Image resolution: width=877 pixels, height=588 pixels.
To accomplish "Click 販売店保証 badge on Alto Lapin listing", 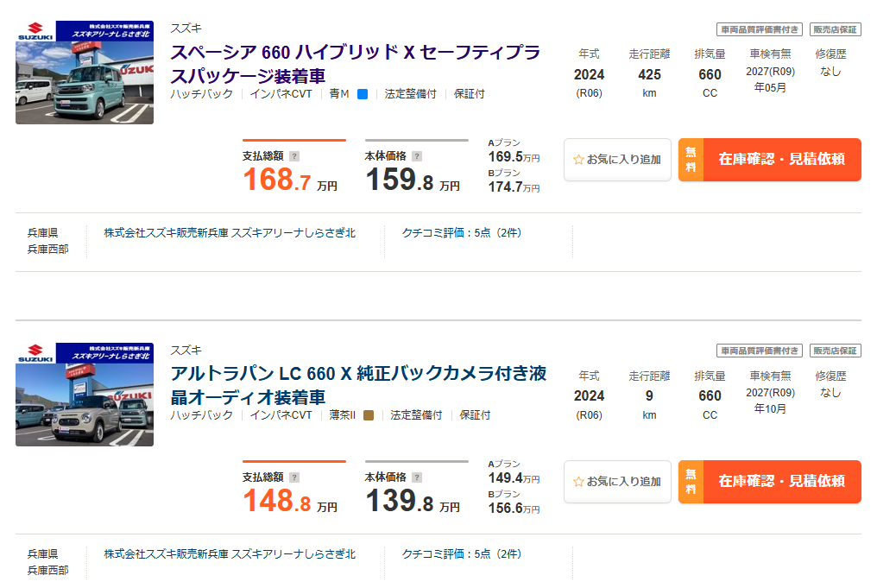I will [x=836, y=351].
